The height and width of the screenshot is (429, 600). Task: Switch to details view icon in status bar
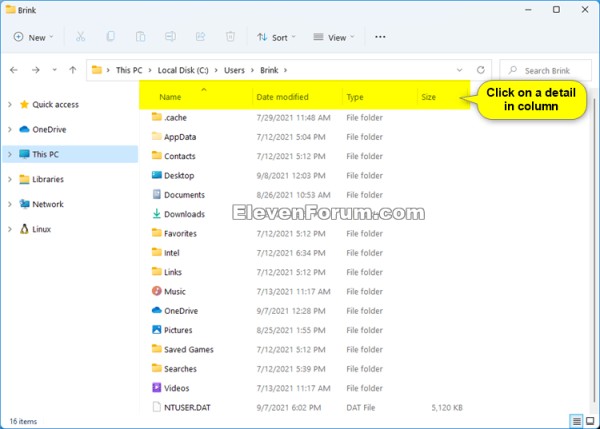(576, 421)
